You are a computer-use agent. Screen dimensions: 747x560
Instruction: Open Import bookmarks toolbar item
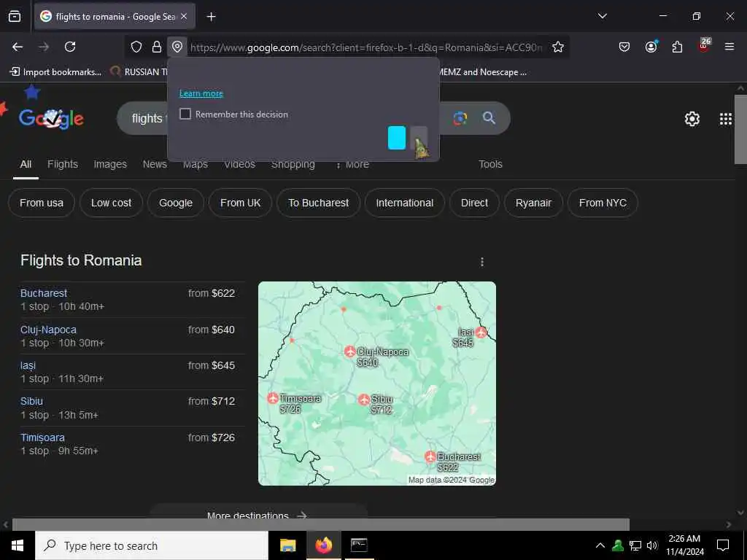coord(55,72)
